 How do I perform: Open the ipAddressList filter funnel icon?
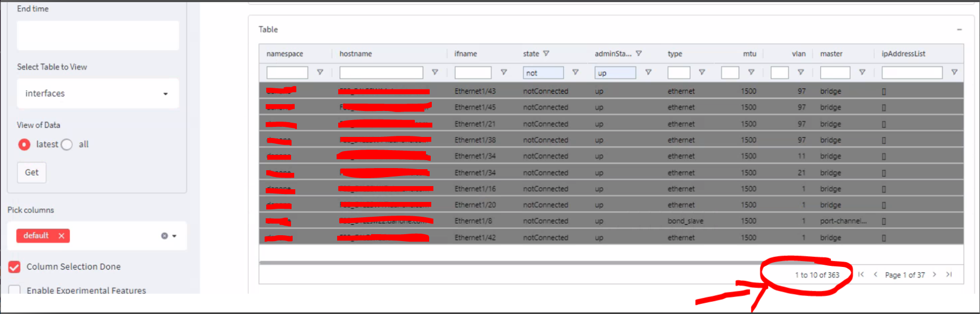tap(954, 72)
